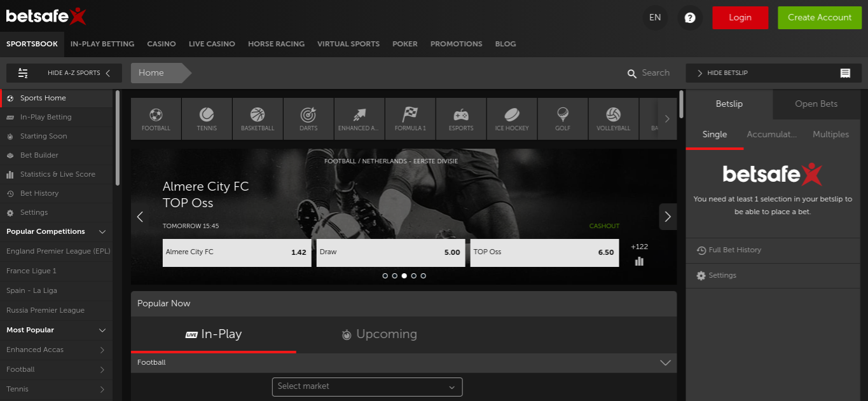Select the first carousel indicator dot

385,276
